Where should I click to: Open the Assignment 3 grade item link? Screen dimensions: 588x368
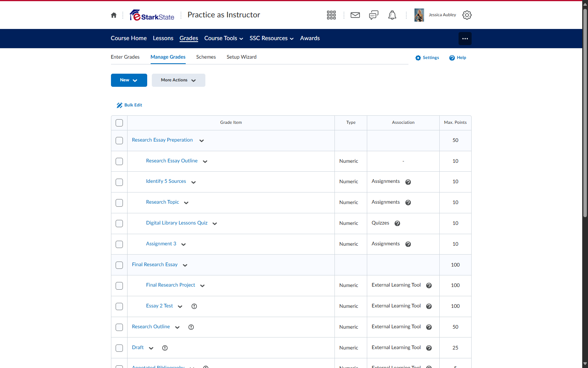point(161,244)
